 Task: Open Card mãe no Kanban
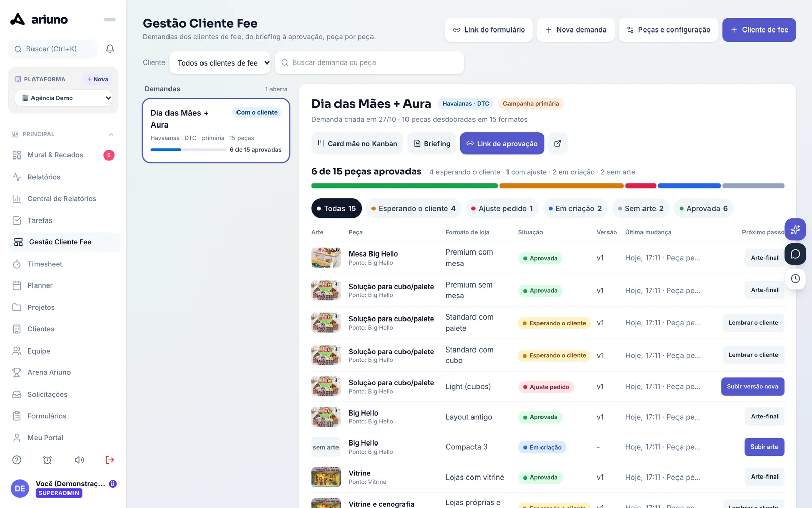pos(357,144)
